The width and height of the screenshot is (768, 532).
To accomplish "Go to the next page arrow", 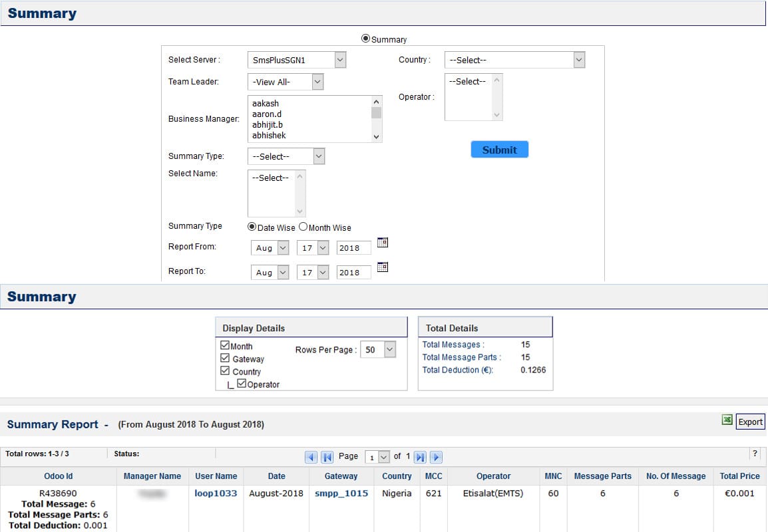I will [436, 457].
